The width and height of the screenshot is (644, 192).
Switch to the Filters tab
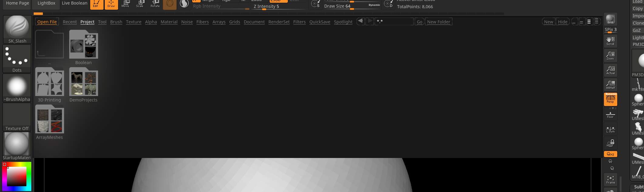[x=299, y=22]
